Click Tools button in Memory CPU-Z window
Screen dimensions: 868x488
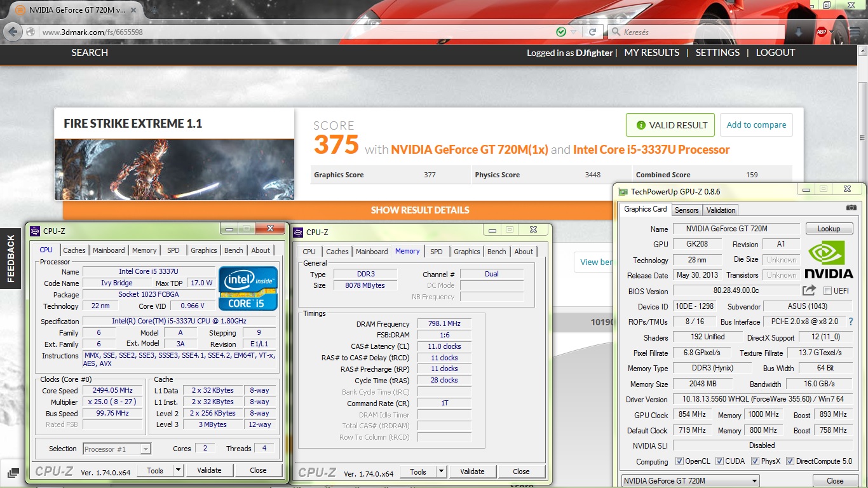(418, 471)
